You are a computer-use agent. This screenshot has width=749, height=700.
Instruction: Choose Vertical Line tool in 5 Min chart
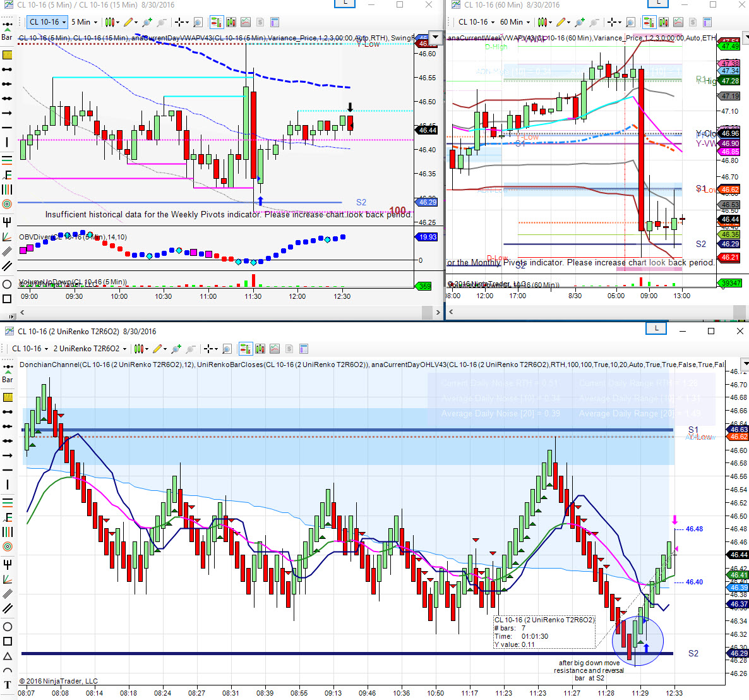7,142
